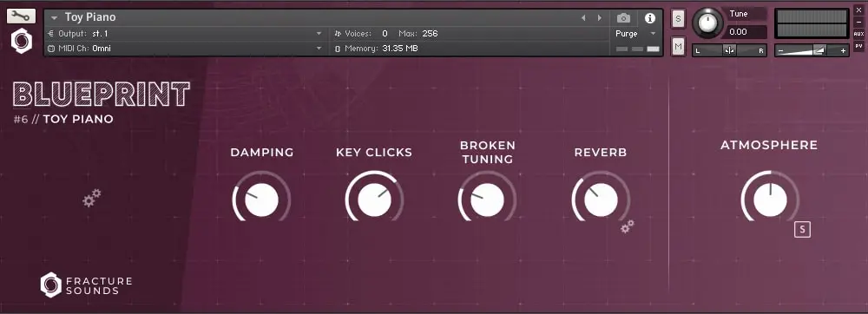The image size is (868, 314).
Task: Click the pan L-R slider
Action: click(x=729, y=50)
